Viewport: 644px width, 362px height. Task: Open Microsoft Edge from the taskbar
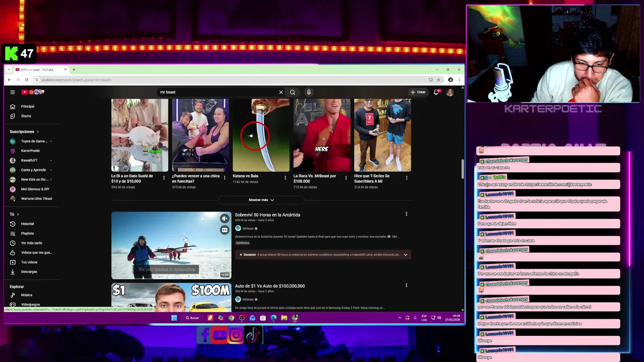[273, 318]
